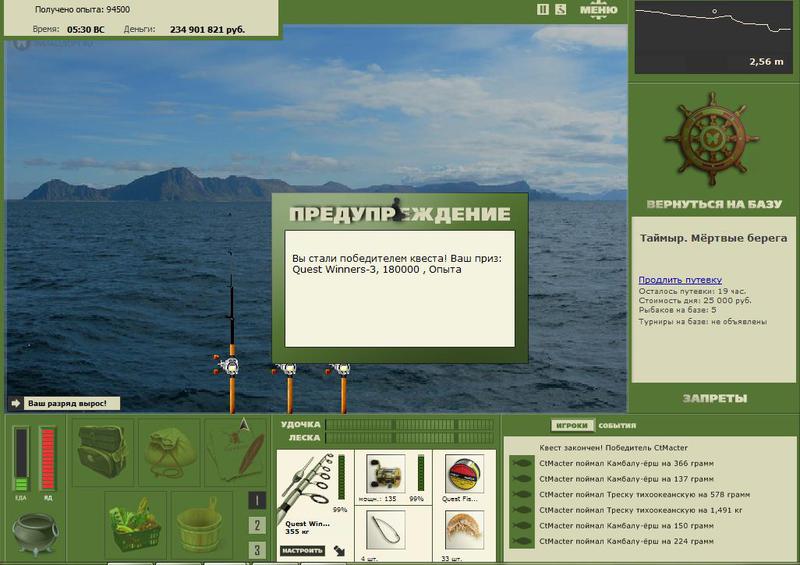Open the cooking cauldron icon
This screenshot has width=800, height=565.
tap(34, 534)
